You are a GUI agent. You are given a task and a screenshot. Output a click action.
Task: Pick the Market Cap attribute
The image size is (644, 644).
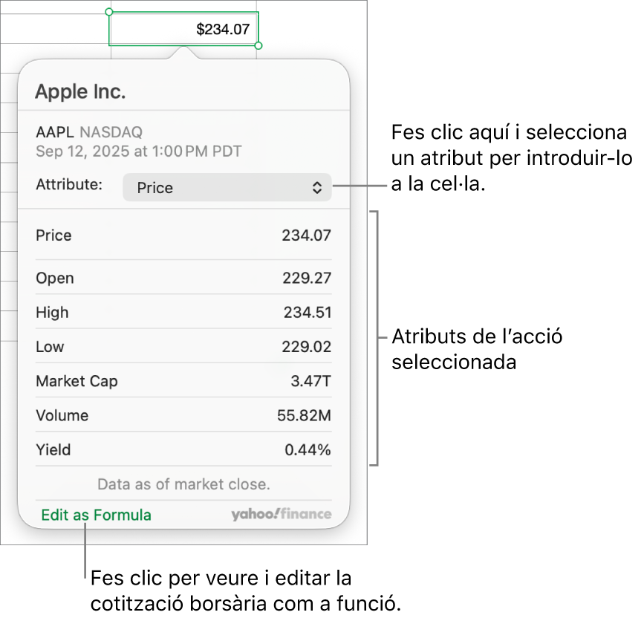[183, 381]
